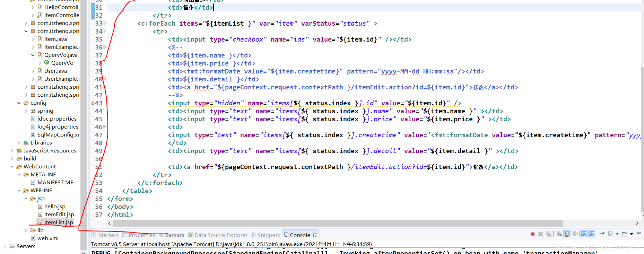The height and width of the screenshot is (254, 644).
Task: Select ItemExample.j file in the tree
Action: tap(62, 47)
